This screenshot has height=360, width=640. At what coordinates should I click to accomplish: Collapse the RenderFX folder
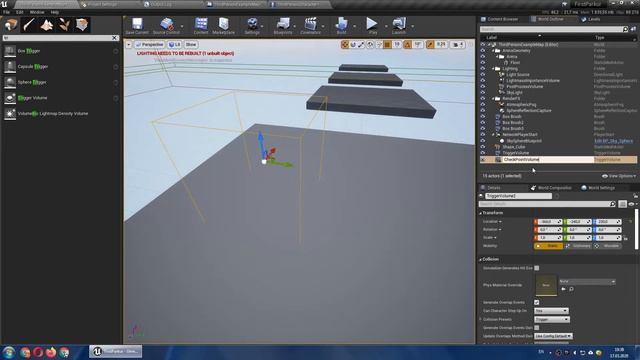[x=493, y=98]
